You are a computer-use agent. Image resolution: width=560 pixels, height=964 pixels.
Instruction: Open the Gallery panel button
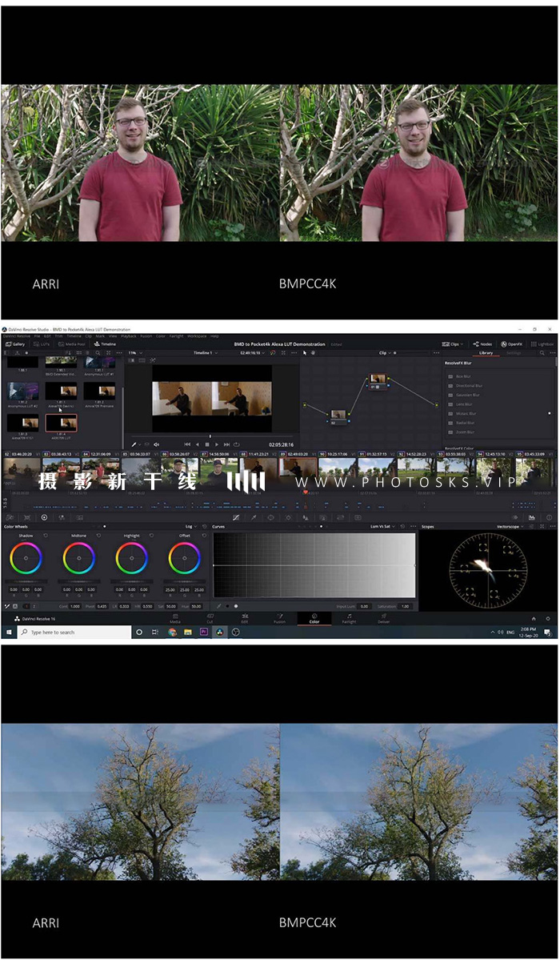pyautogui.click(x=15, y=344)
